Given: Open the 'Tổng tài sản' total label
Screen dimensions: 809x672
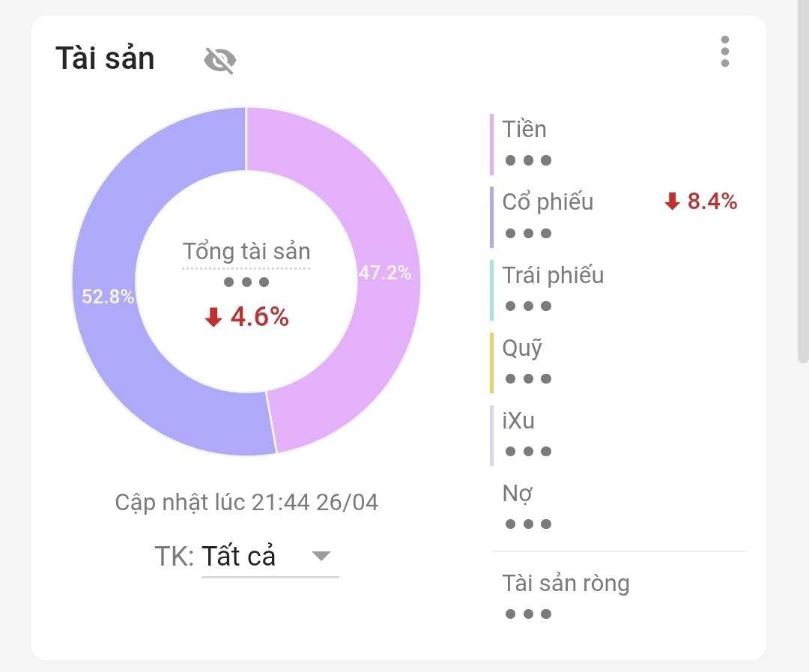Looking at the screenshot, I should (246, 252).
